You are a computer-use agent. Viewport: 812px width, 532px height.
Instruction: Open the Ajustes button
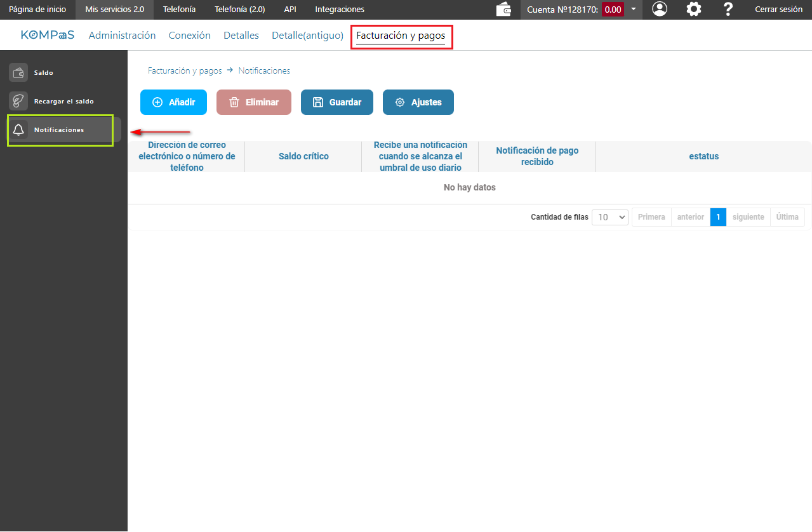click(x=418, y=102)
